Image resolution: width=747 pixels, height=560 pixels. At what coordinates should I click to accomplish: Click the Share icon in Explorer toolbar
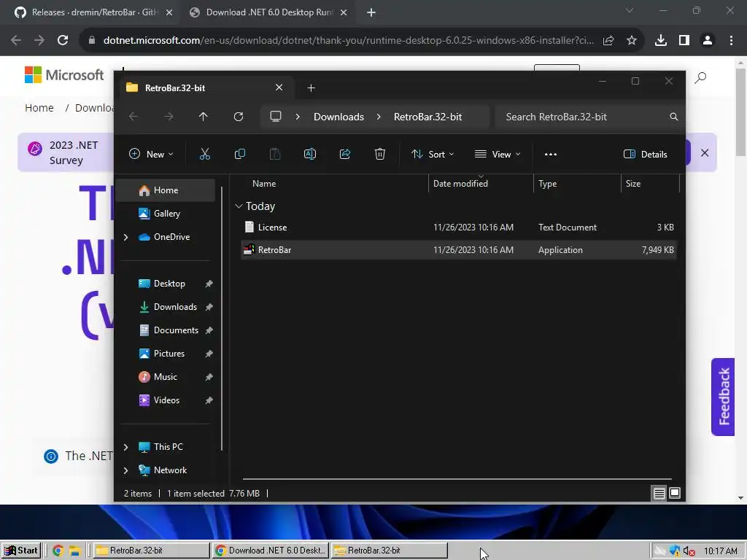(345, 155)
